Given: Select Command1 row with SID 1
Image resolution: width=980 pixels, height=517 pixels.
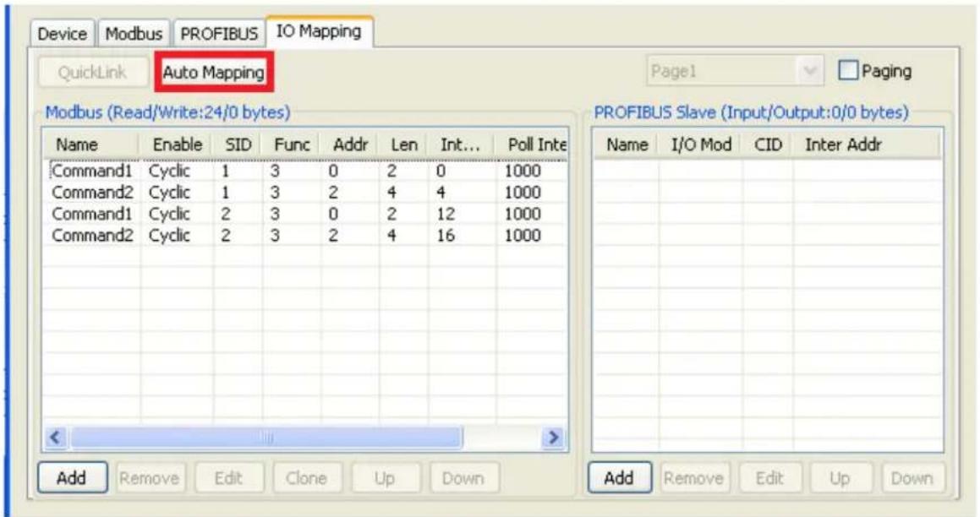Looking at the screenshot, I should [x=305, y=171].
